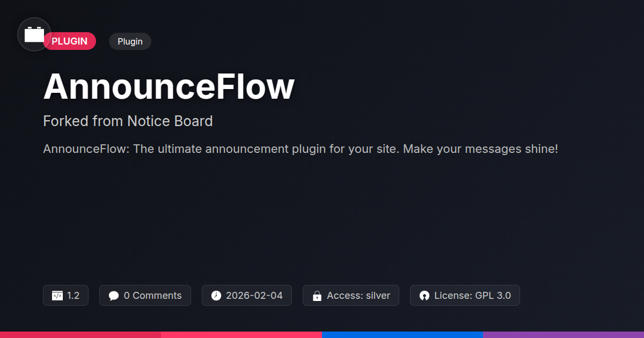Click the red segment of the bottom bar
This screenshot has height=338, width=644.
click(80, 335)
